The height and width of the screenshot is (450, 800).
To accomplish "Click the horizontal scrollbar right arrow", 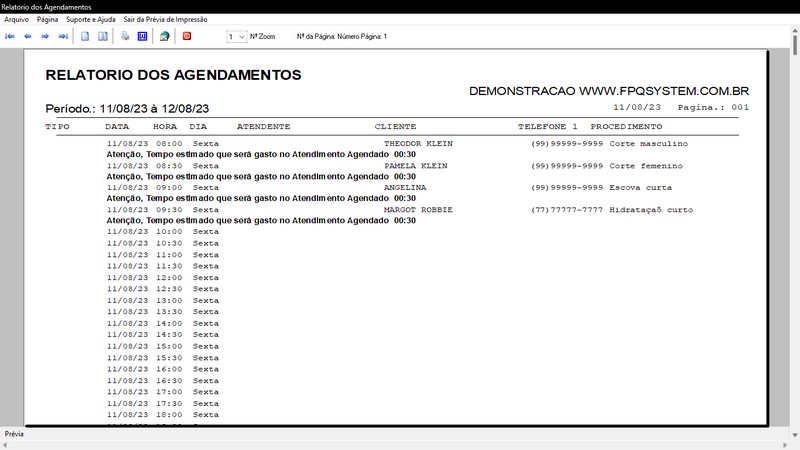I will coord(786,445).
